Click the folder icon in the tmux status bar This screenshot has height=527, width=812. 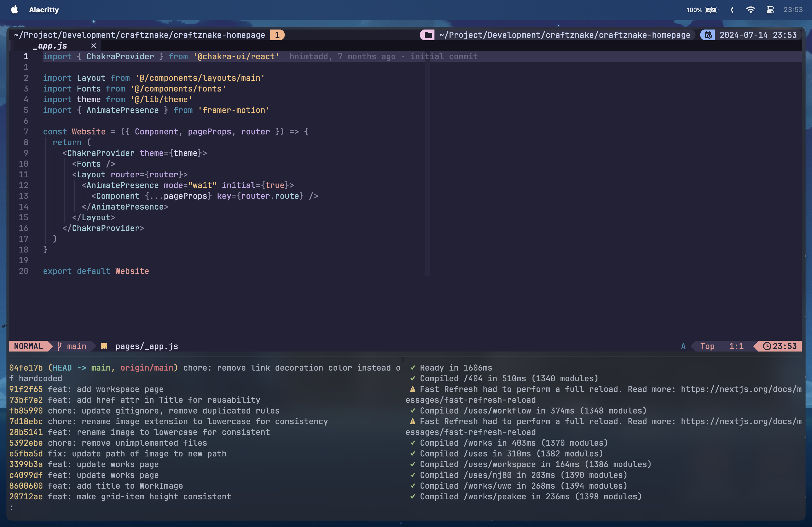pos(427,34)
